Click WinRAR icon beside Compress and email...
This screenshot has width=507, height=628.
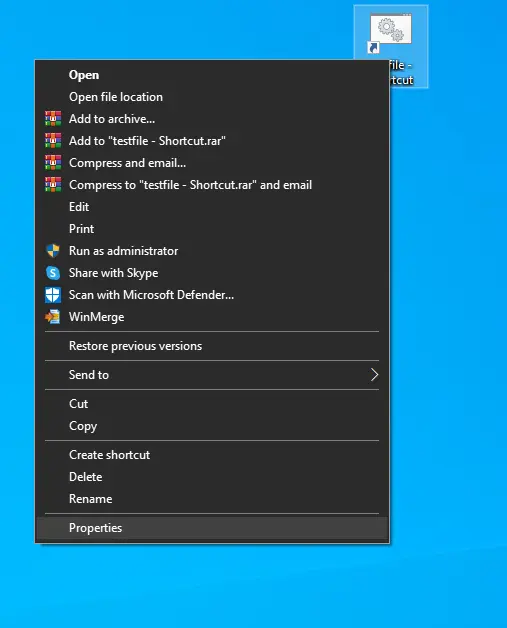coord(53,163)
